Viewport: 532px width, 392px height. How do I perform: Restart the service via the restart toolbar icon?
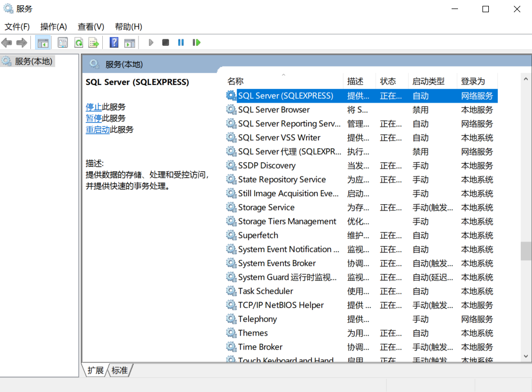(x=196, y=42)
